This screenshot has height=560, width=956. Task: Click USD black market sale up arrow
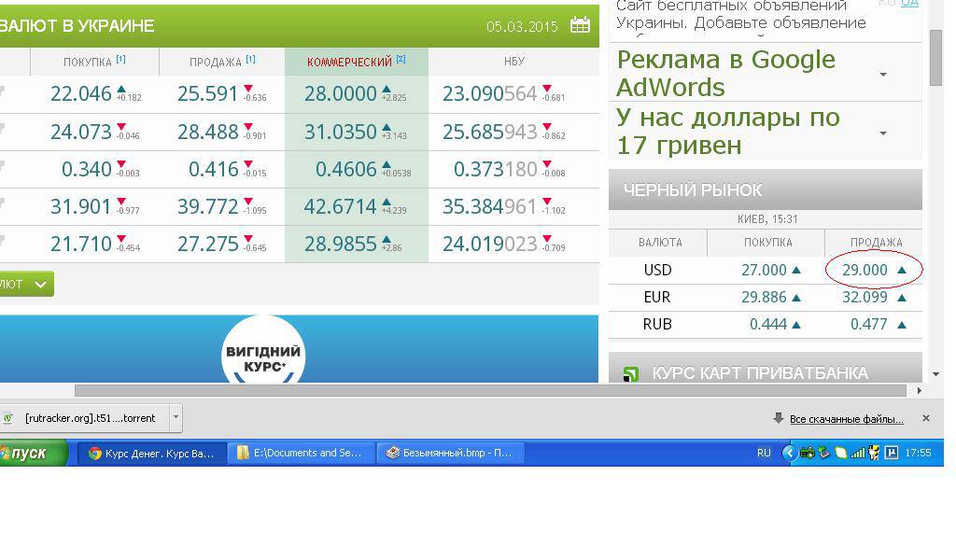point(902,270)
